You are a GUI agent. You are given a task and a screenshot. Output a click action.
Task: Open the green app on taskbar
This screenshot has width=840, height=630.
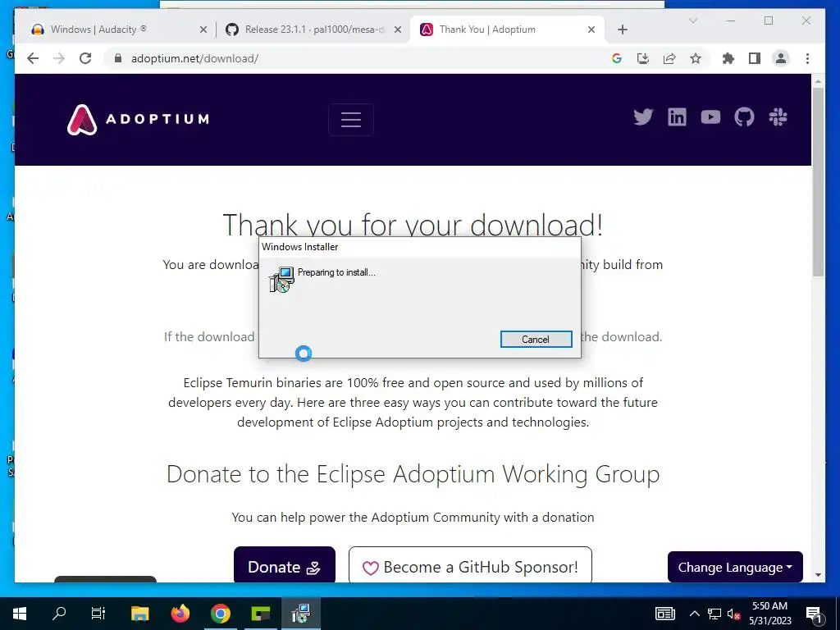[x=260, y=614]
